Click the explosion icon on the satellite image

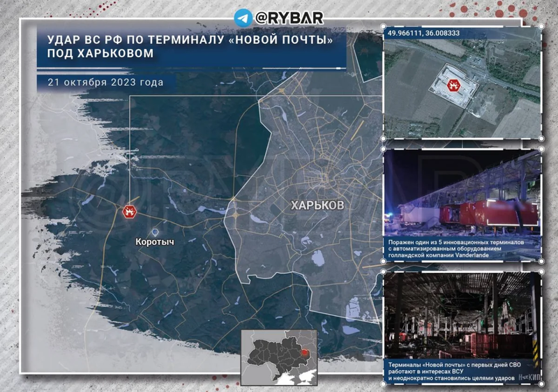click(x=453, y=85)
